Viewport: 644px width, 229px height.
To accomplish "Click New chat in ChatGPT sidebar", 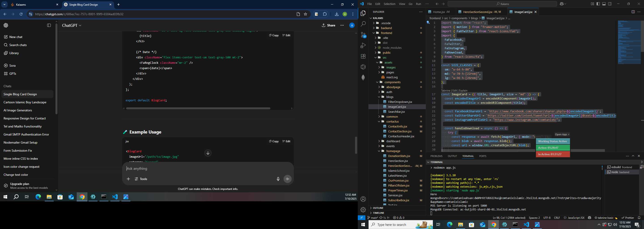I will click(27, 37).
